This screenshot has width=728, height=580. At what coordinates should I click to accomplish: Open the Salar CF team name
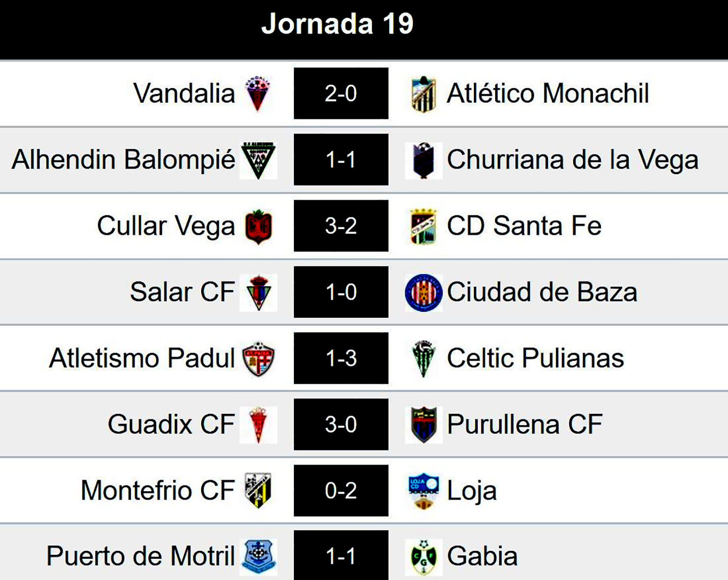tap(182, 292)
